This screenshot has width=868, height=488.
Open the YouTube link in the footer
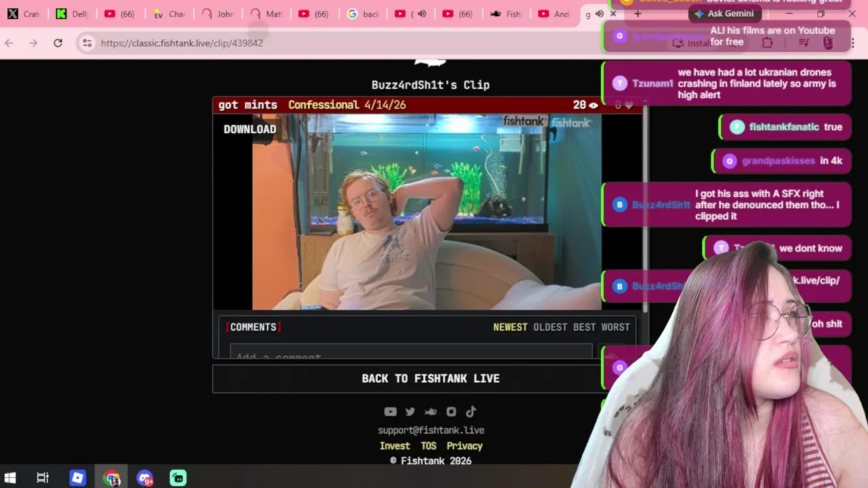(390, 411)
